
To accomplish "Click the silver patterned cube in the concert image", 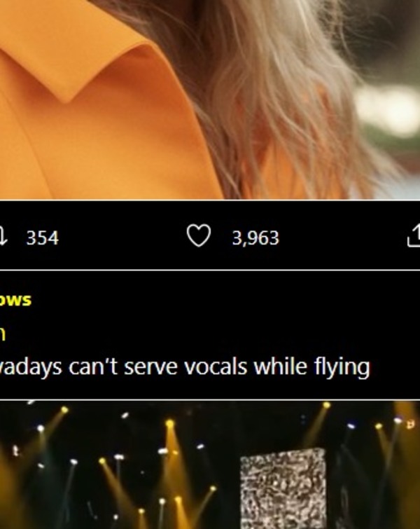I will coord(283,487).
